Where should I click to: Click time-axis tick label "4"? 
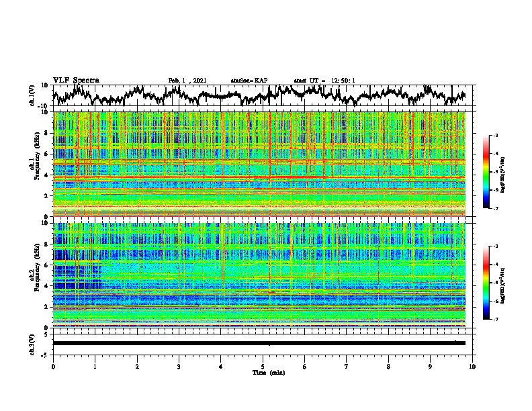coord(221,367)
